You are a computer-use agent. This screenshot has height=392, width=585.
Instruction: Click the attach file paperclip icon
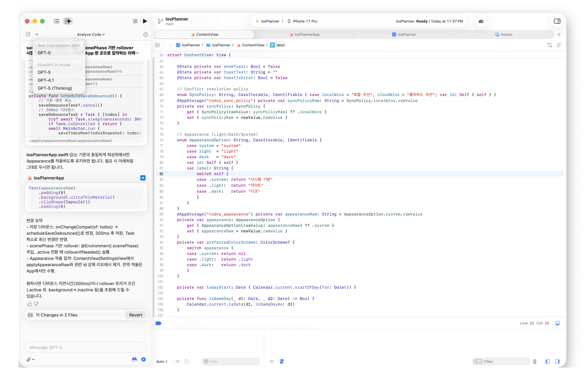click(29, 360)
